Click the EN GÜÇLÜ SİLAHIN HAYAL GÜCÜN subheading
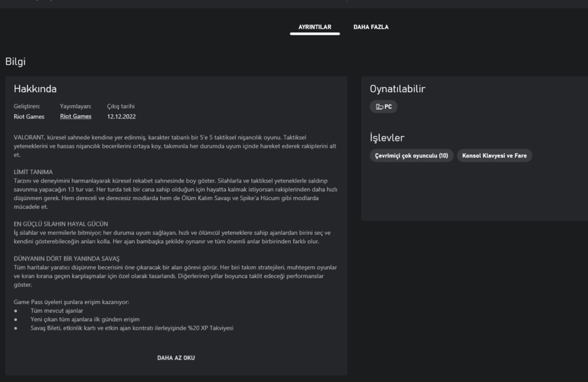588x382 pixels. point(61,224)
